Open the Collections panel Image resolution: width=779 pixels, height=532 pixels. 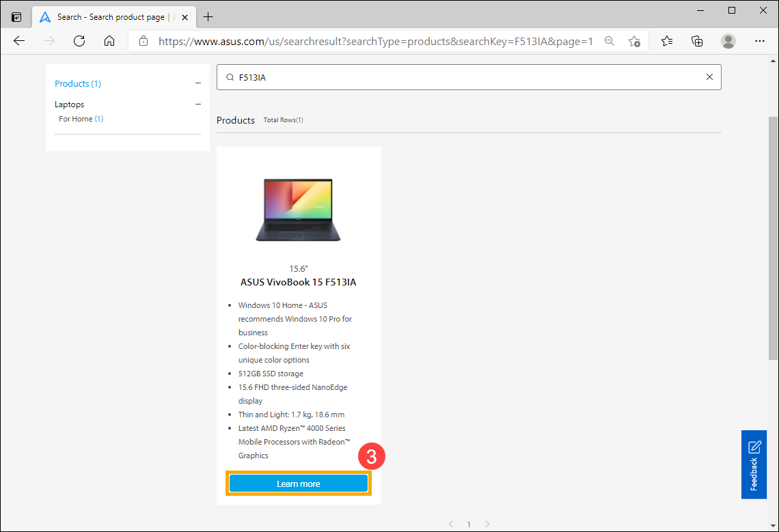click(697, 41)
